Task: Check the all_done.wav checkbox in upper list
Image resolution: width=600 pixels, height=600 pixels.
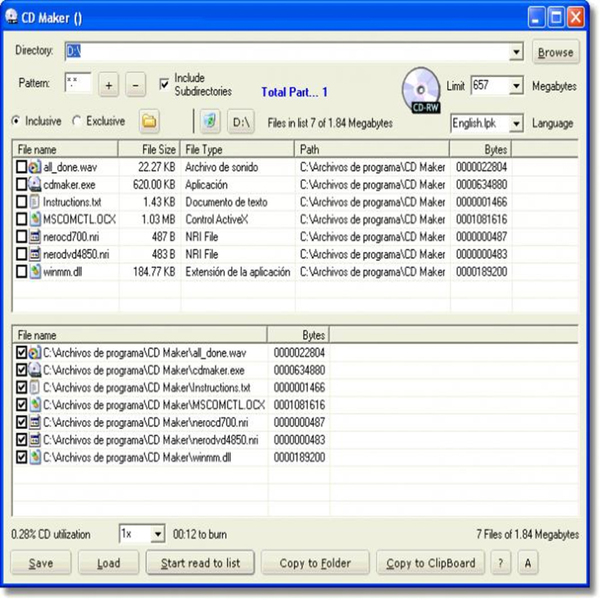Action: [21, 167]
